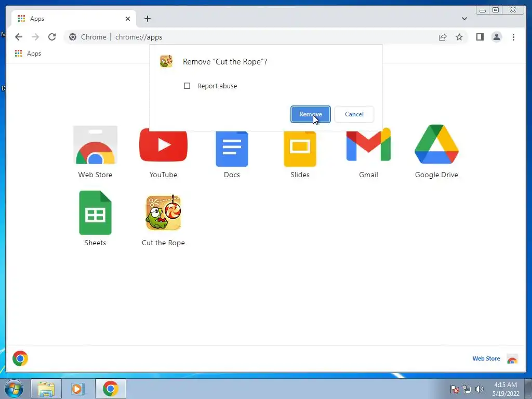
Task: Reload the current page
Action: 52,37
